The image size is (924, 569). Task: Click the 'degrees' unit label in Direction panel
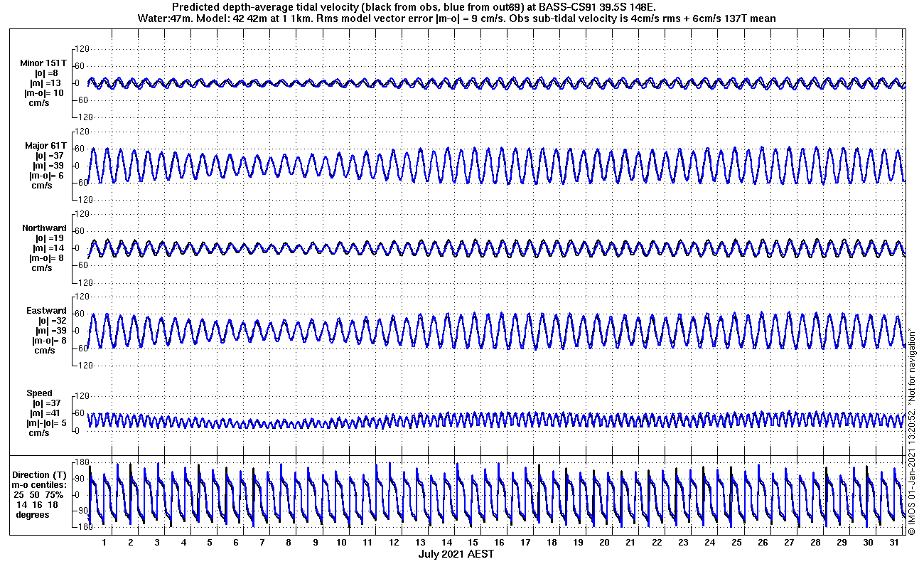pyautogui.click(x=33, y=515)
